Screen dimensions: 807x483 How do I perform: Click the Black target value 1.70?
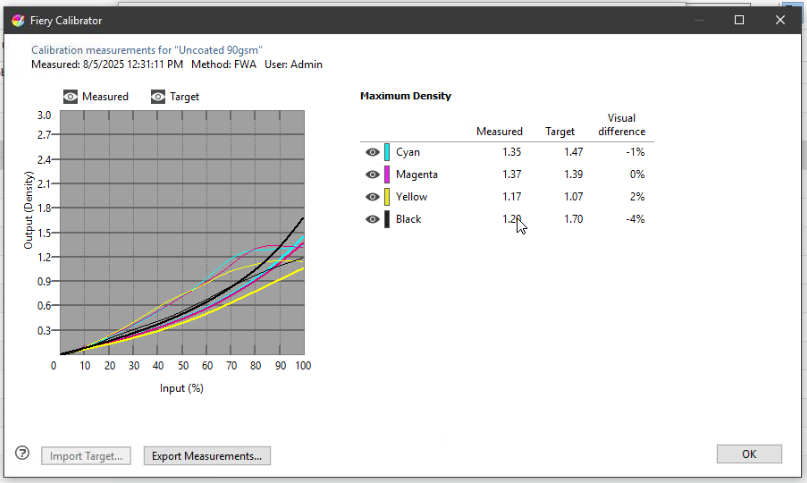[573, 219]
